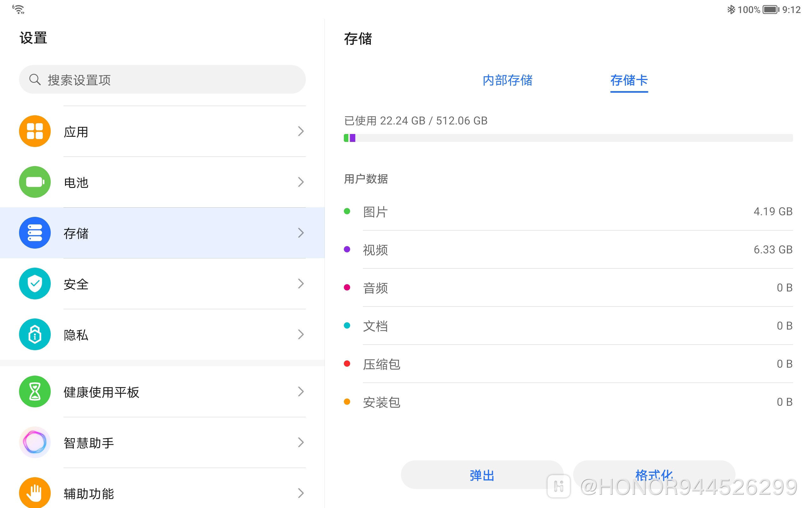Tap the 格式化 format button
The height and width of the screenshot is (508, 812).
click(654, 474)
